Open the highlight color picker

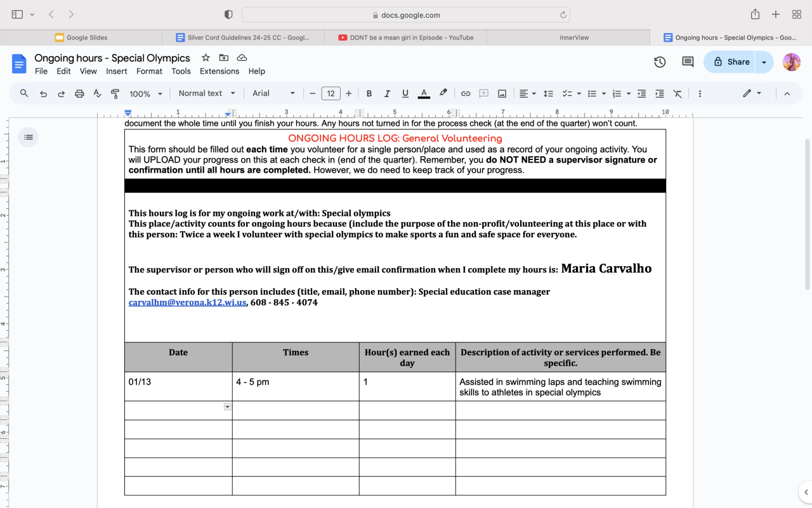pos(443,93)
